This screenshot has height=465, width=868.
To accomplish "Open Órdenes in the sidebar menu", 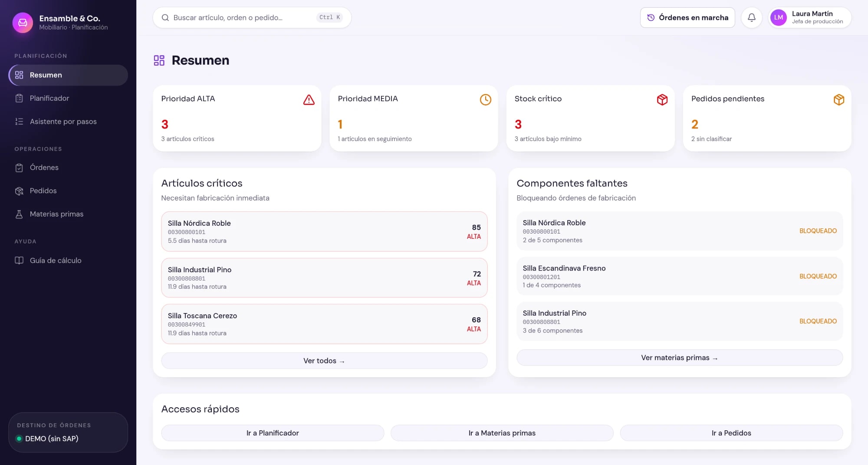I will (x=68, y=168).
